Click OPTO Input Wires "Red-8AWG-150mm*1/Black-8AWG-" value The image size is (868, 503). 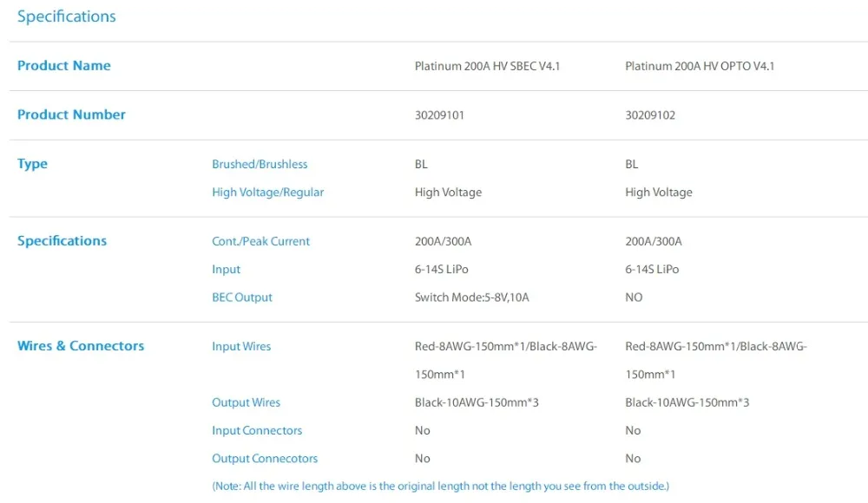[716, 346]
